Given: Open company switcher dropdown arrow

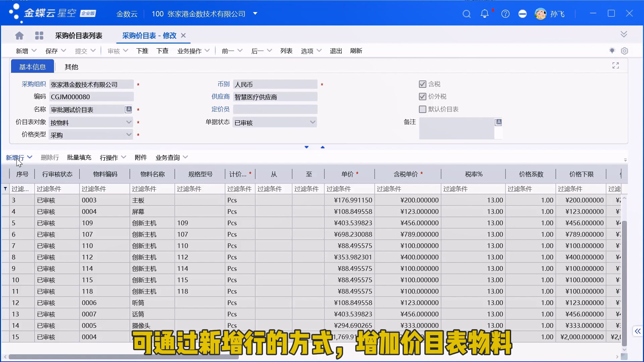Looking at the screenshot, I should click(x=255, y=14).
